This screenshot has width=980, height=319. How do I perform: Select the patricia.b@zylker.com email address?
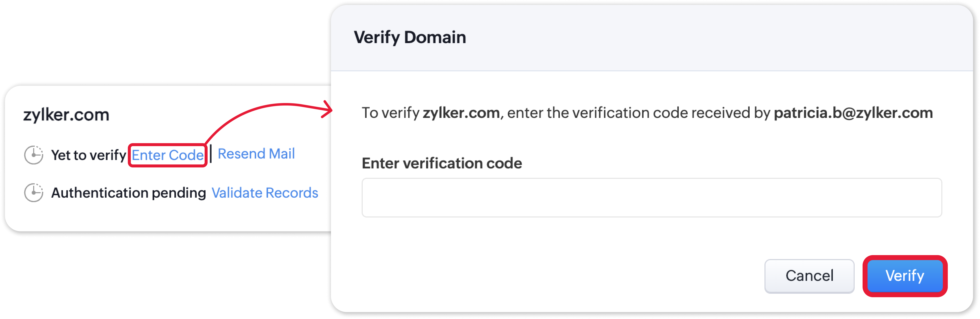(x=853, y=113)
